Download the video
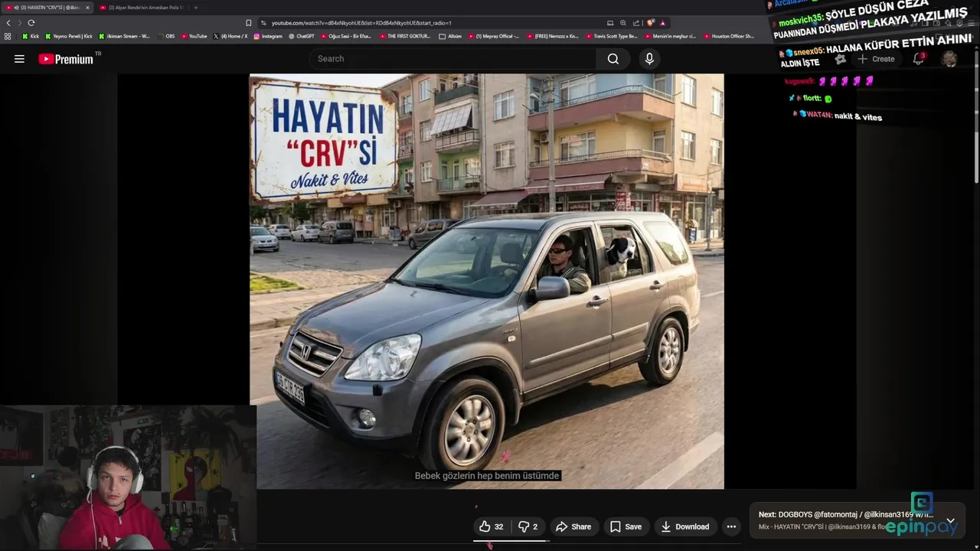 click(685, 527)
